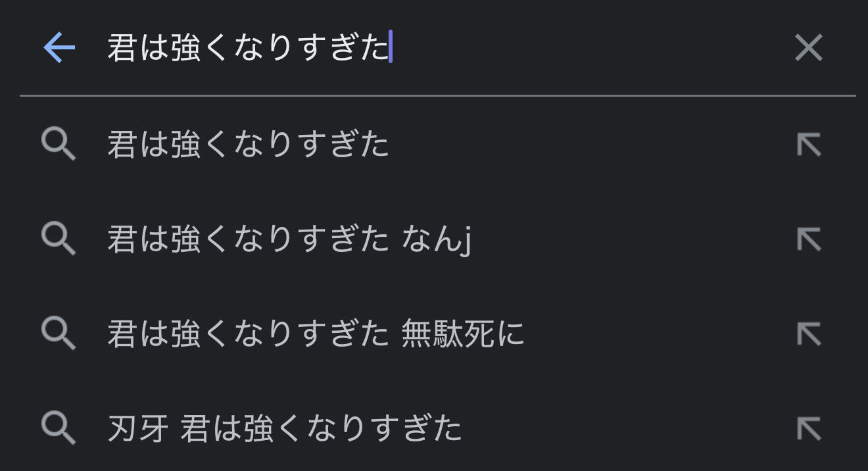The image size is (868, 471).
Task: Insert the なんj suggestion via its arrow
Action: 809,239
